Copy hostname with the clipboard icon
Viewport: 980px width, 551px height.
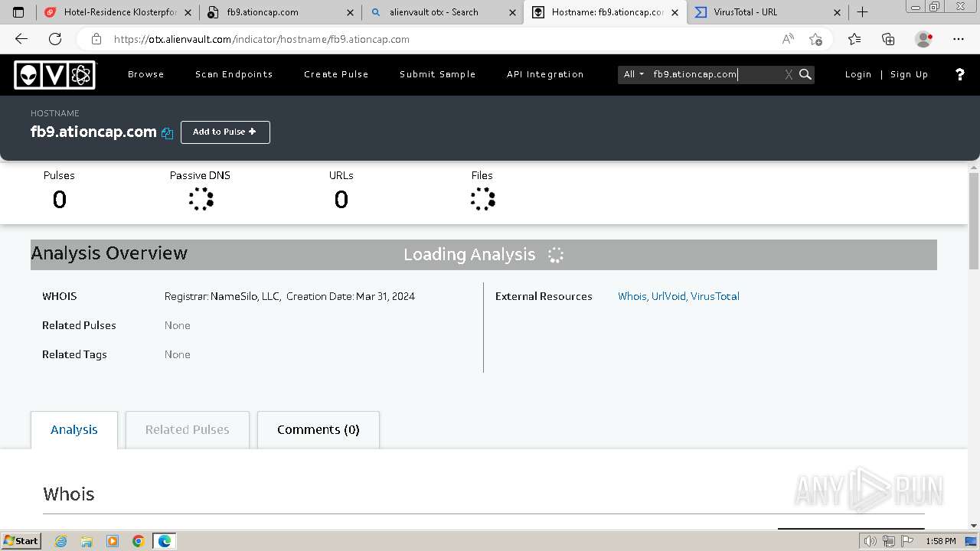pos(167,132)
